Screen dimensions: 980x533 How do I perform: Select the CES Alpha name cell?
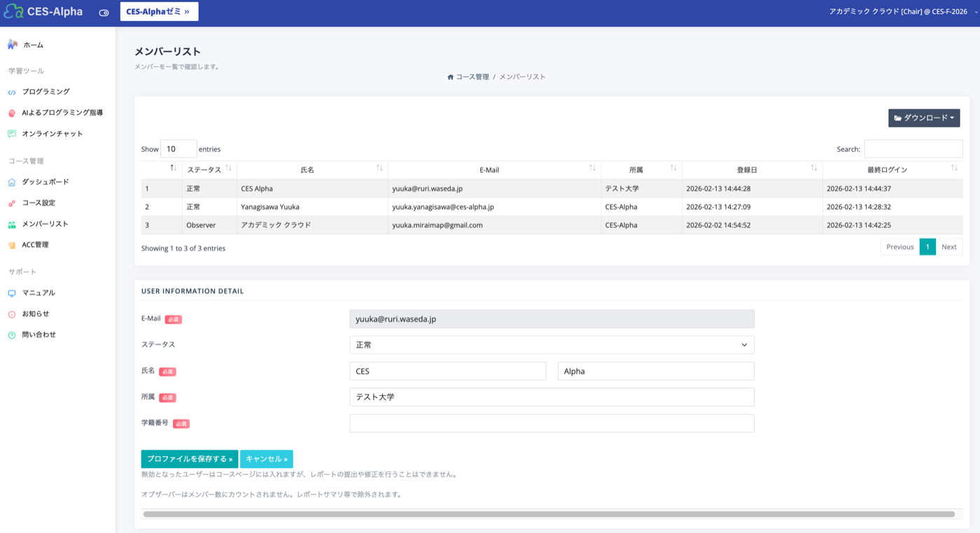click(x=312, y=189)
